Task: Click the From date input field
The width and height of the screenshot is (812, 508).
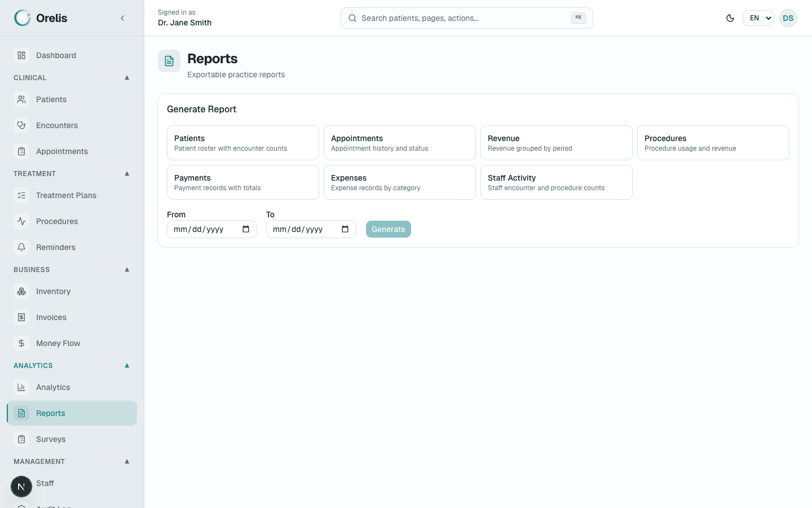Action: pos(212,229)
